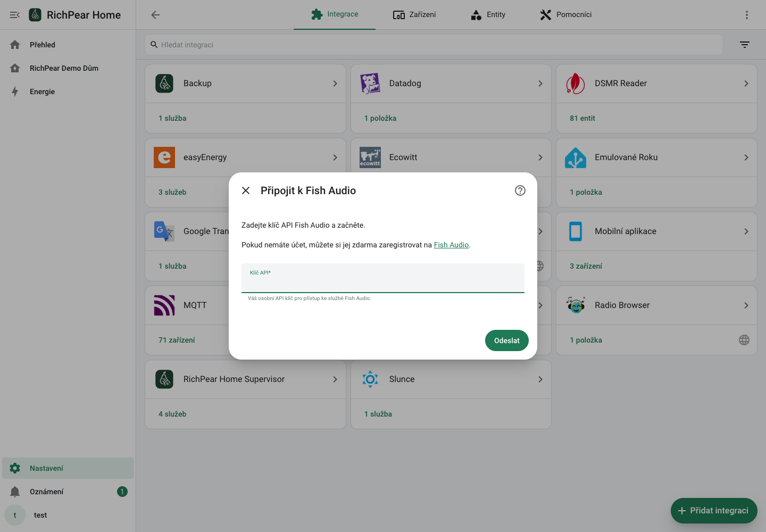Focus the Klíč API input field

tap(383, 278)
